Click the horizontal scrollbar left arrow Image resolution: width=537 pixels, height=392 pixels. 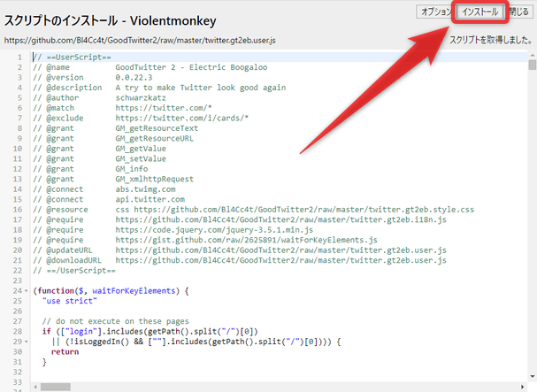(35, 387)
